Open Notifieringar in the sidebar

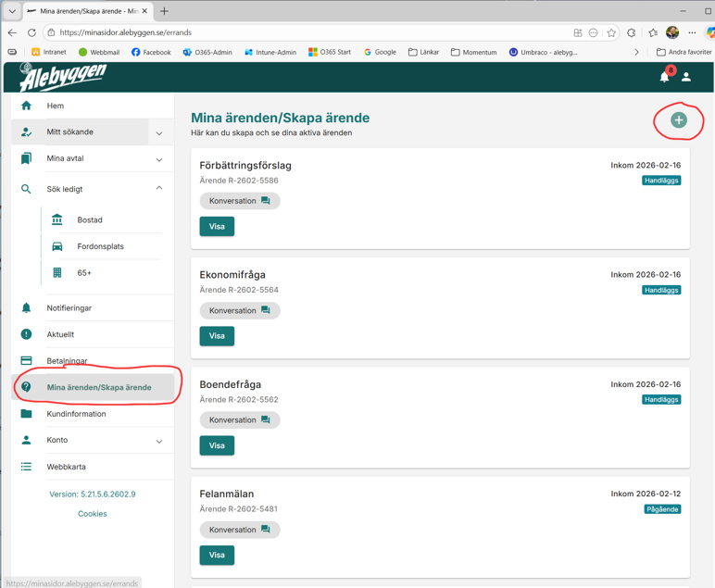[x=69, y=308]
